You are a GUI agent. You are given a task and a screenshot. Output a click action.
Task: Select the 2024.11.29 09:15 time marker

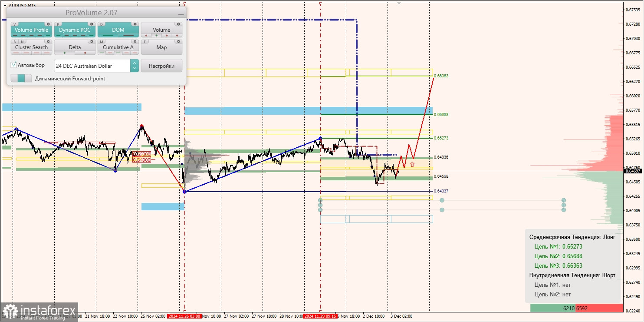[320, 316]
